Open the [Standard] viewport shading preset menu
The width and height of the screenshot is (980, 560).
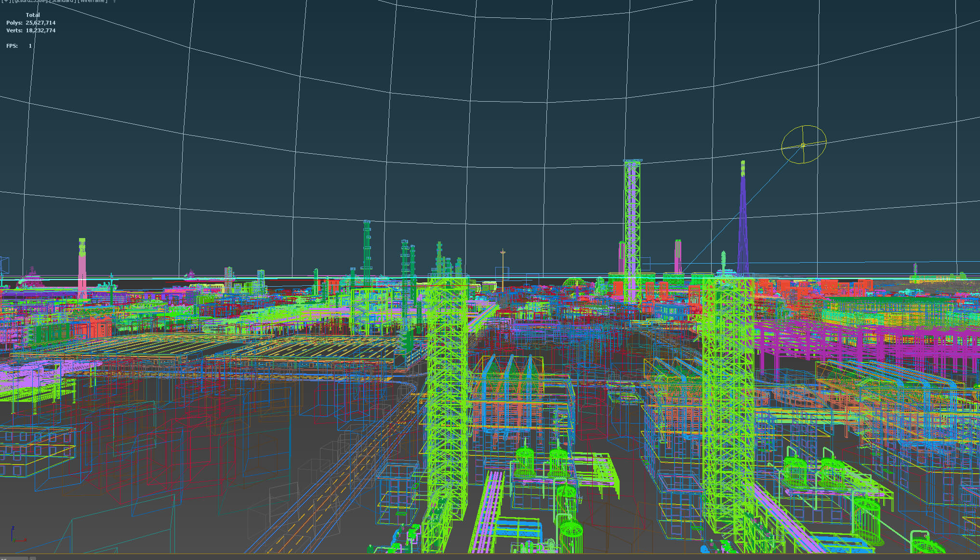62,1
